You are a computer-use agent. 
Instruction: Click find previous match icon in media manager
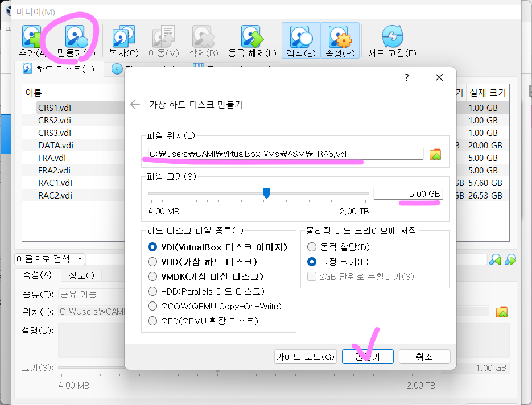(495, 260)
